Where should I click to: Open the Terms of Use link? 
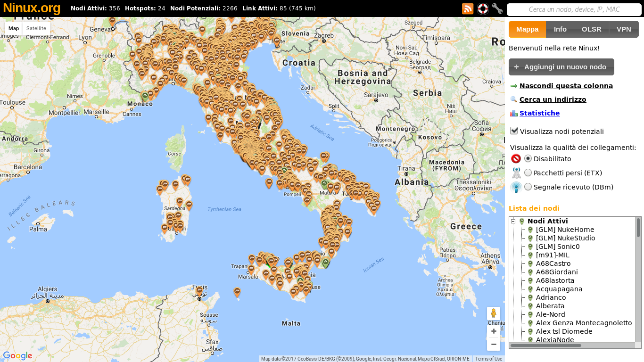pos(488,359)
